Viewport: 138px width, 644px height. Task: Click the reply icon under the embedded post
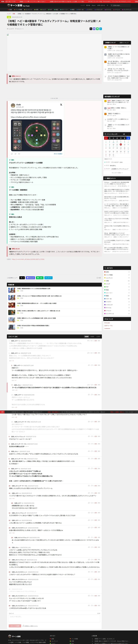click(x=12, y=154)
